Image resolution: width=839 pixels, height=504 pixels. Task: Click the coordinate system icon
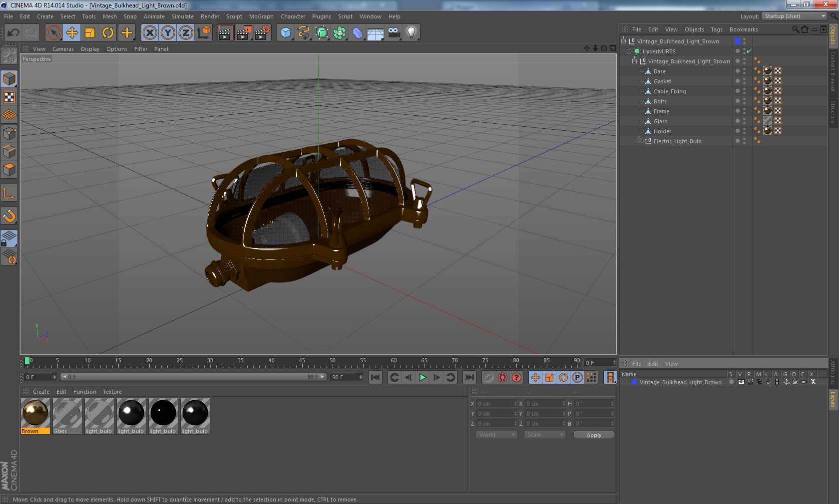point(204,33)
